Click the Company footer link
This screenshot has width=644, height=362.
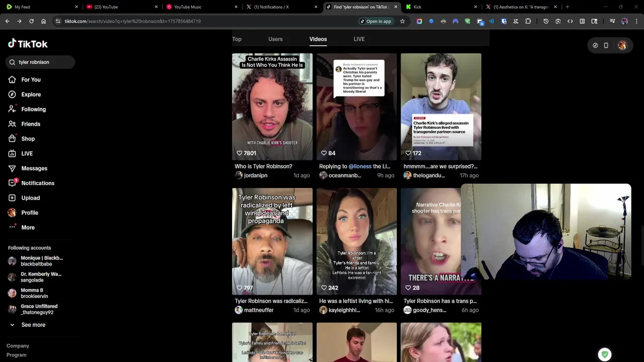[18, 346]
